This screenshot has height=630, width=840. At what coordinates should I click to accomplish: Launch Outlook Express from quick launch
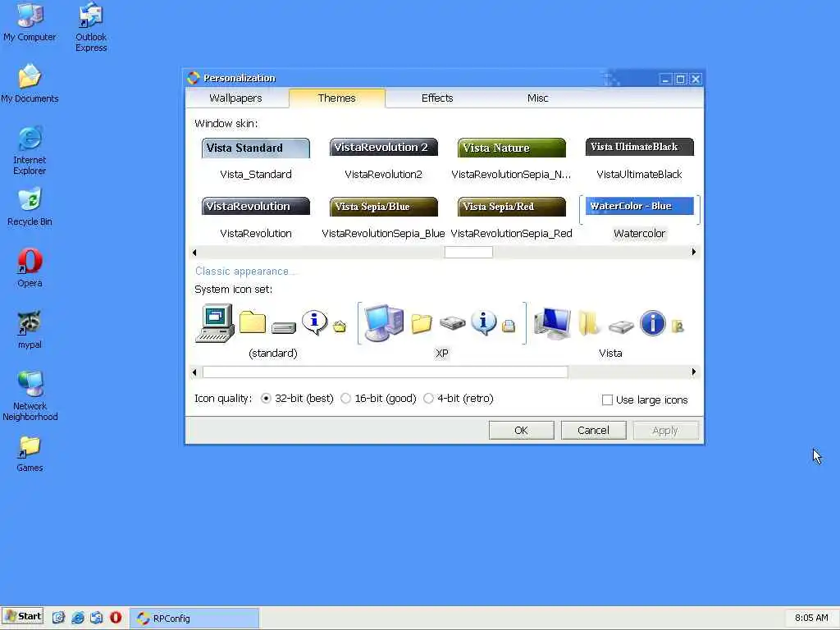pyautogui.click(x=97, y=618)
